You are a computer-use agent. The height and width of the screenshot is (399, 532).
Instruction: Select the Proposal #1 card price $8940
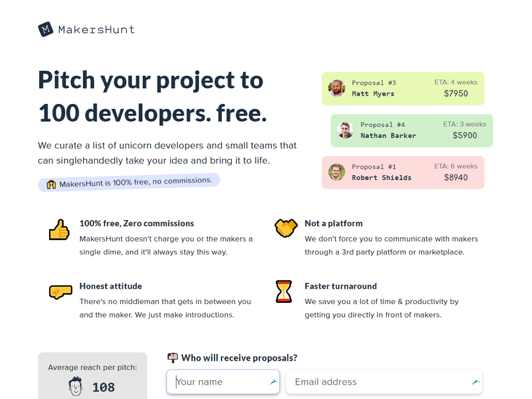point(456,178)
